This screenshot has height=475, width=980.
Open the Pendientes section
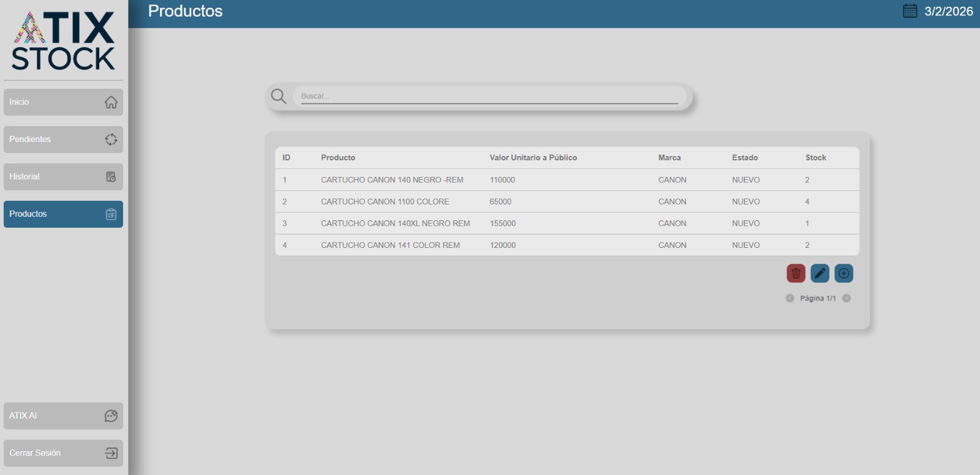pyautogui.click(x=63, y=140)
